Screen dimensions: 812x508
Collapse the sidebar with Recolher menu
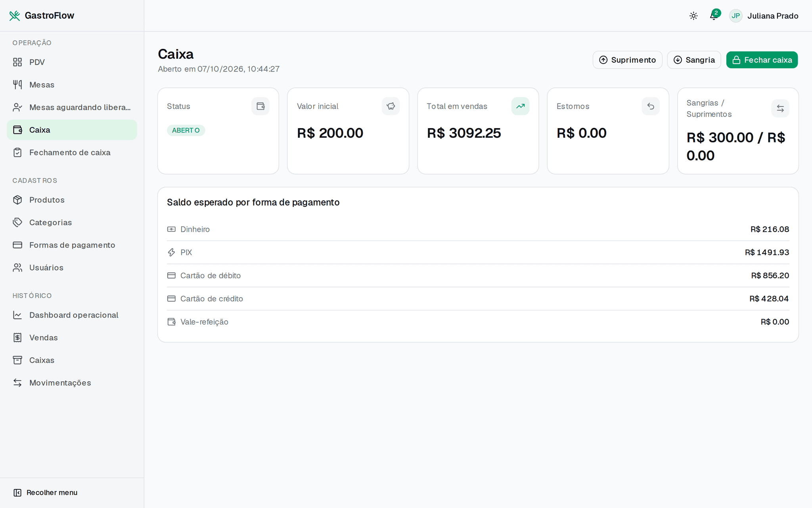click(x=45, y=493)
